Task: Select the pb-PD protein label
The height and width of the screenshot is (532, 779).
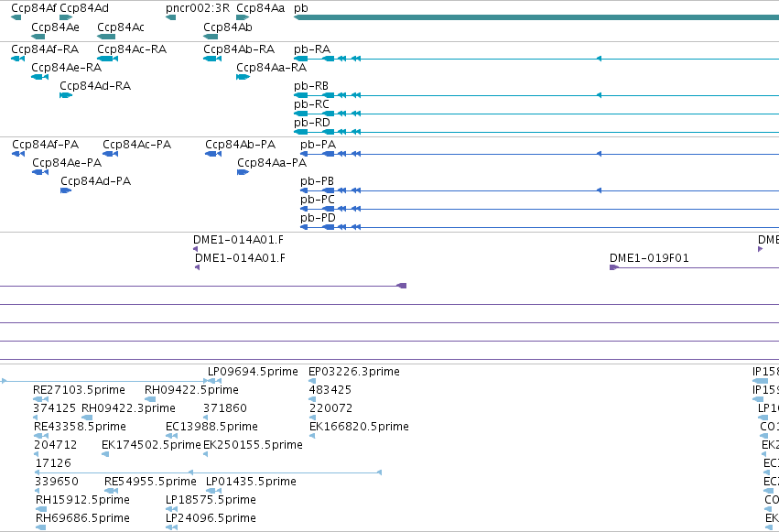Action: [318, 218]
